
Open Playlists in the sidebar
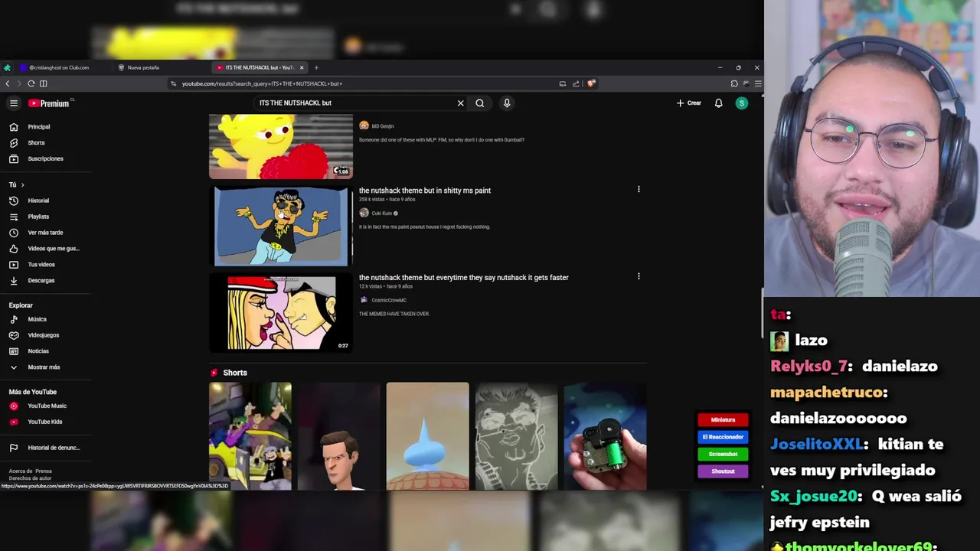click(38, 217)
